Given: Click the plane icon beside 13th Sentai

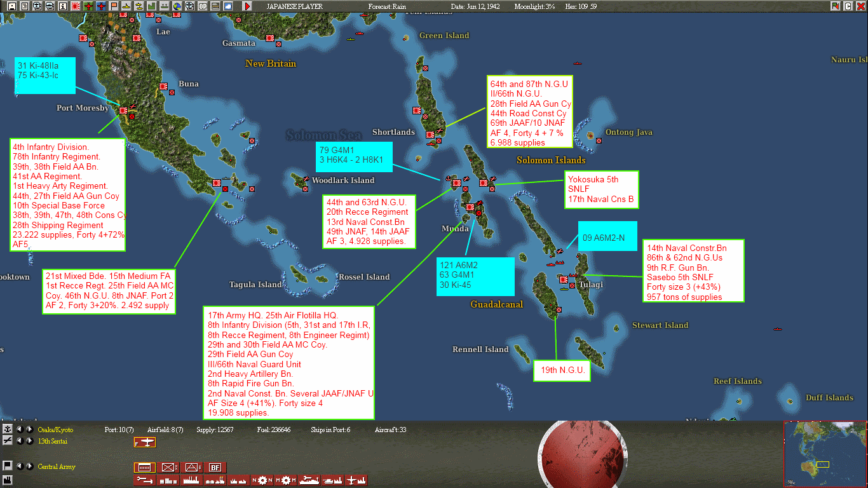Looking at the screenshot, I should point(8,440).
